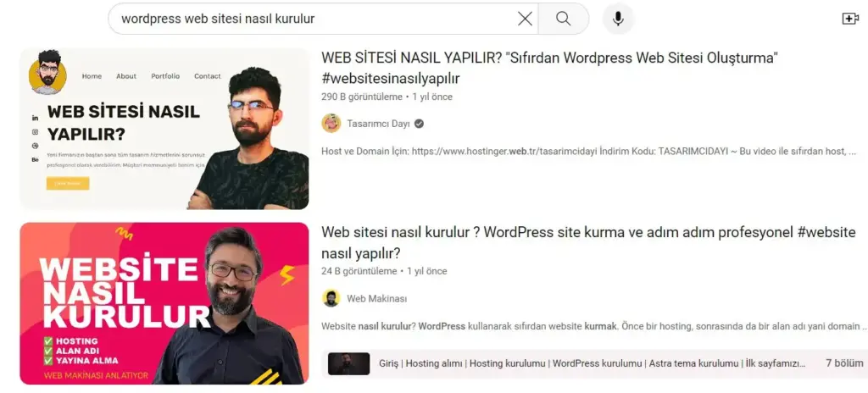Click the small chapter preview thumbnail
Viewport: 868px width, 393px height.
tap(348, 363)
